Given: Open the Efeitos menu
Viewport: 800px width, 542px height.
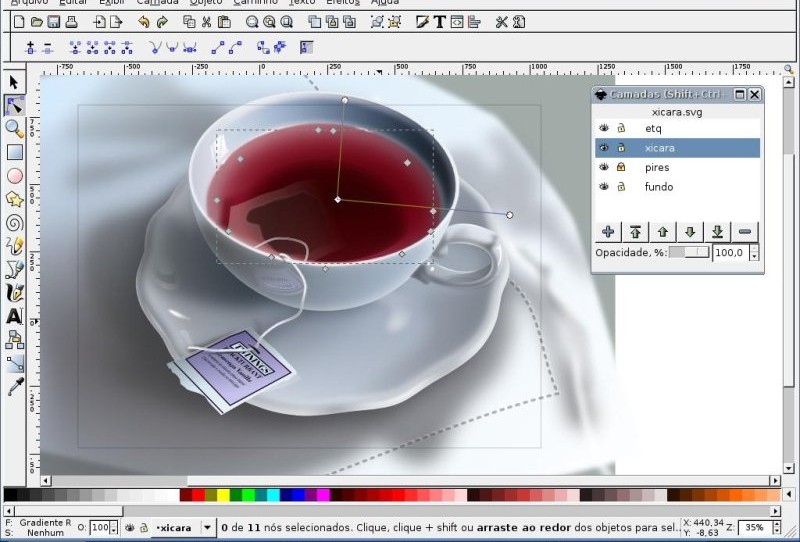Looking at the screenshot, I should (343, 3).
